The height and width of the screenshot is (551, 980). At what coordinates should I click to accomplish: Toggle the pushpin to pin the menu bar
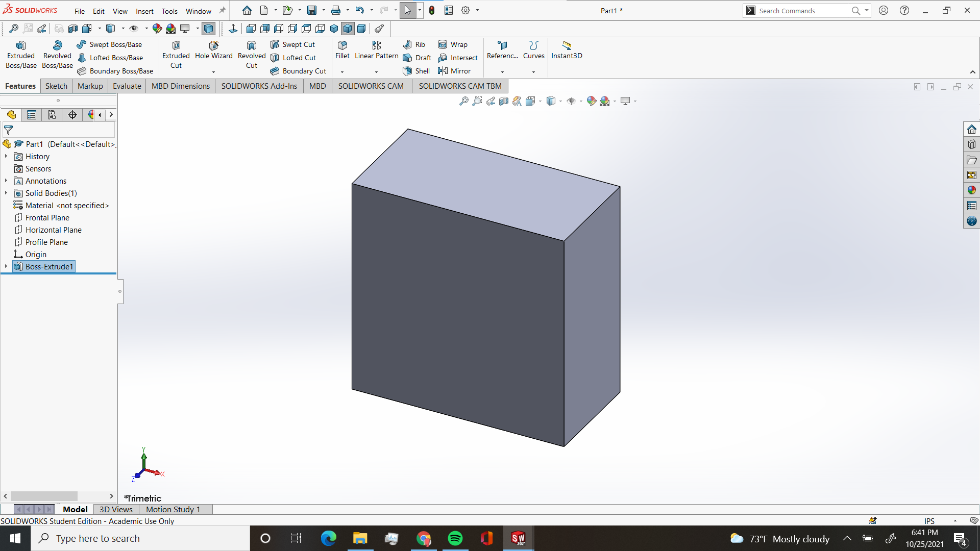tap(222, 10)
